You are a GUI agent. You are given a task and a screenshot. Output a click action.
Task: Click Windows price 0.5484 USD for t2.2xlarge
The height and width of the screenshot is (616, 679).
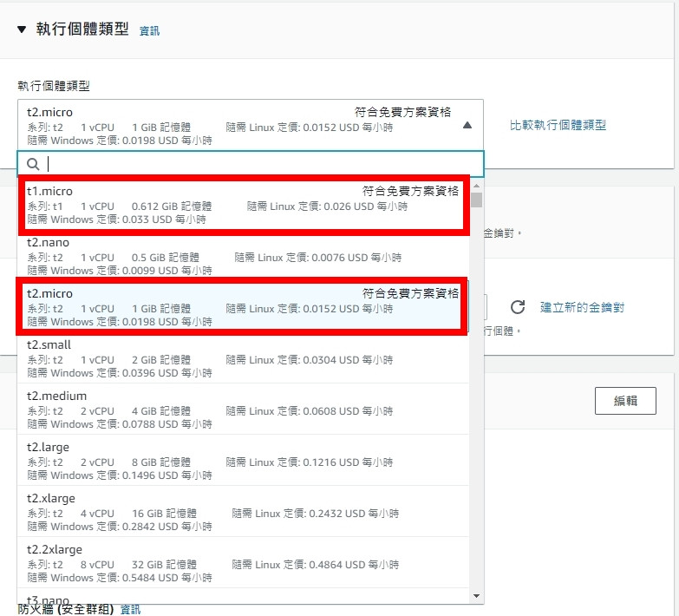(x=120, y=578)
